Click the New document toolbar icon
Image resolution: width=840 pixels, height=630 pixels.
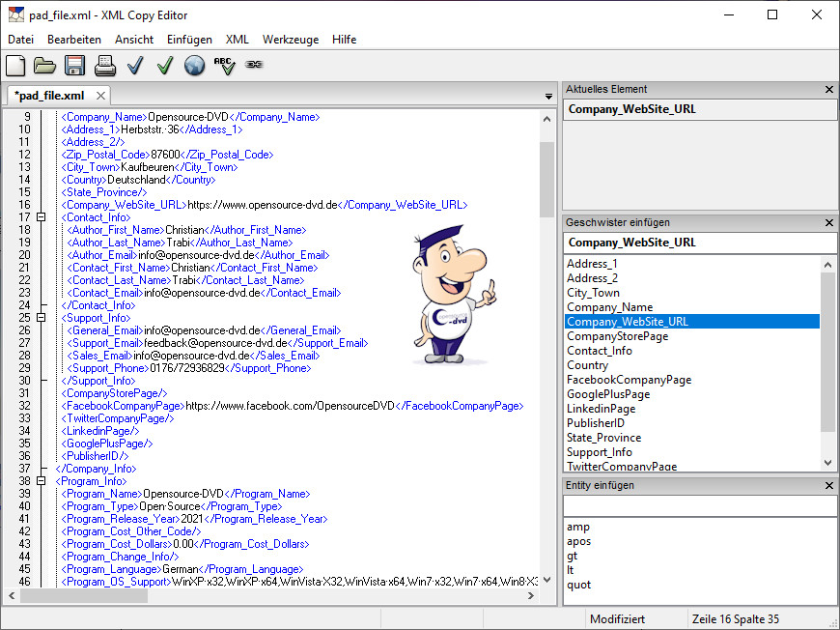click(x=16, y=66)
